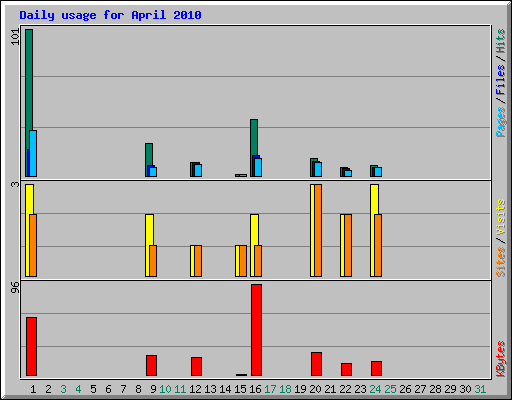This screenshot has width=512, height=400.
Task: Click day label '28' on the x-axis
Action: coord(435,389)
